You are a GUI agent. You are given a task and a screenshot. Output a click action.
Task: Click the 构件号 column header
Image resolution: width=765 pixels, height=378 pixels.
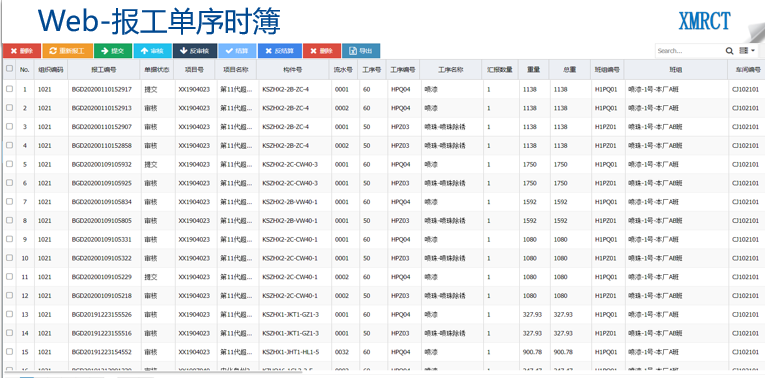[x=293, y=70]
